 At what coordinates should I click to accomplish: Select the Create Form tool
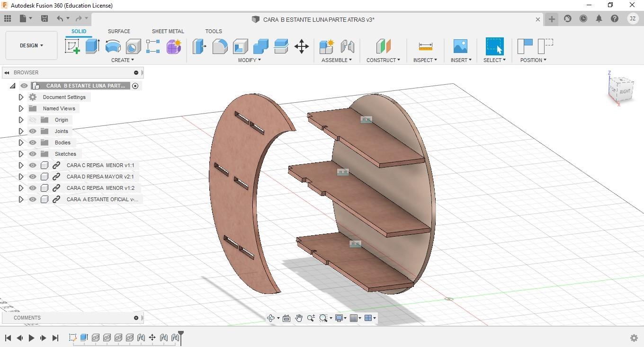coord(174,46)
